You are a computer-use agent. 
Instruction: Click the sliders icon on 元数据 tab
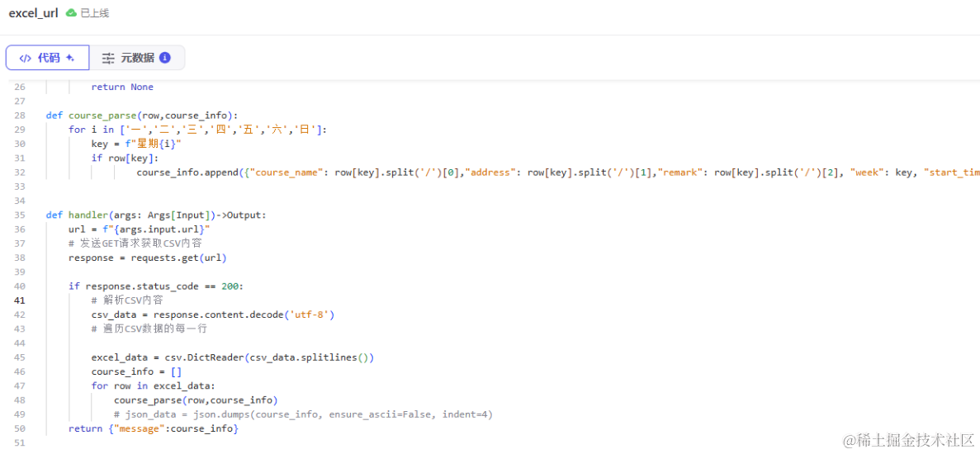pyautogui.click(x=108, y=58)
